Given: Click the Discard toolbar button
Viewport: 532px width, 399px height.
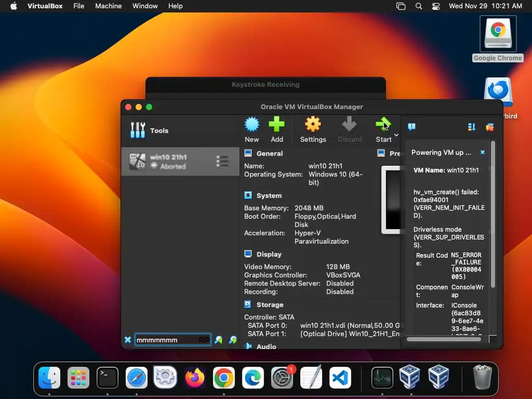Looking at the screenshot, I should 350,129.
